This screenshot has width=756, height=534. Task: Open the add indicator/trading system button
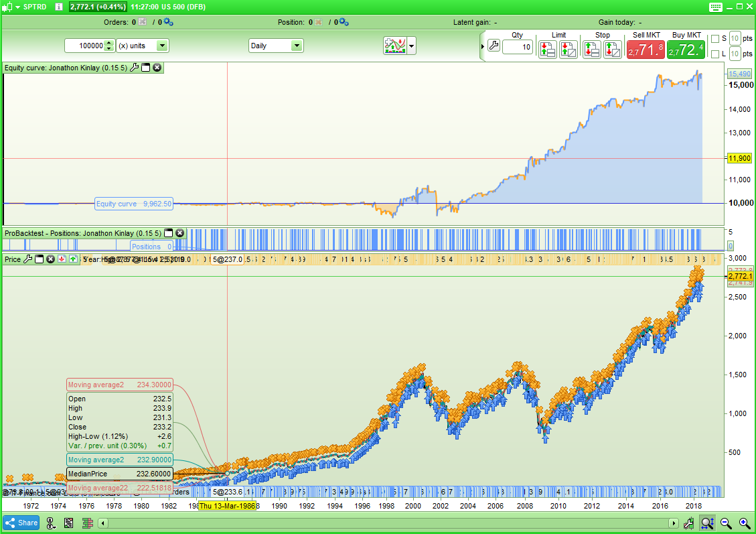[395, 46]
